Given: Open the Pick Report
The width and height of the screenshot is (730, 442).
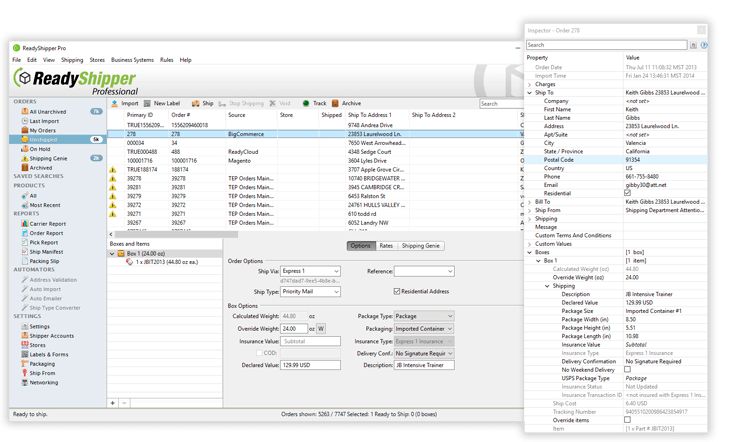Looking at the screenshot, I should click(x=44, y=242).
